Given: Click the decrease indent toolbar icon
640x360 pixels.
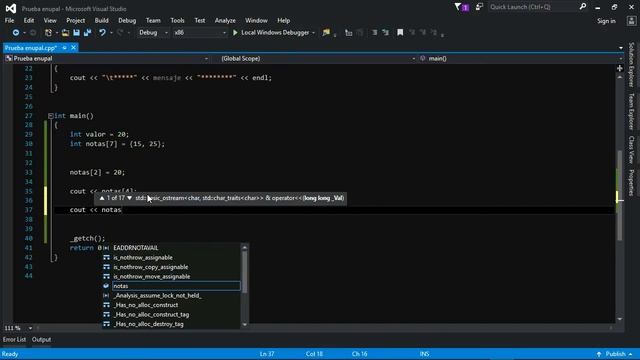Looking at the screenshot, I should pyautogui.click(x=374, y=32).
